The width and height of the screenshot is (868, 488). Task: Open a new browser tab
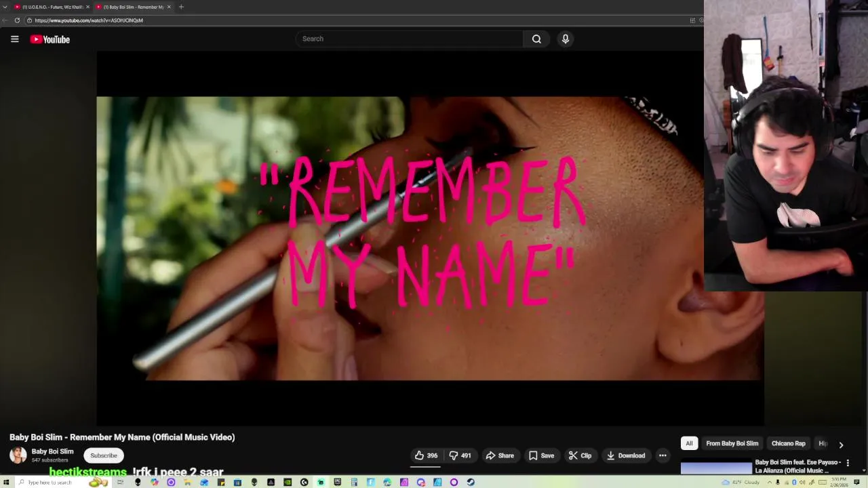click(x=181, y=7)
